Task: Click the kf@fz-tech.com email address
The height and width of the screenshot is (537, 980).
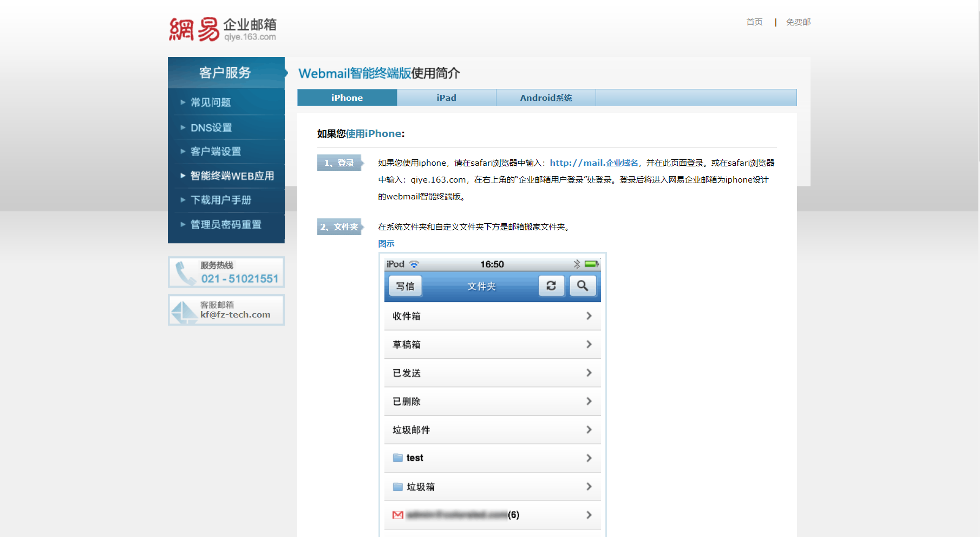Action: (x=235, y=315)
